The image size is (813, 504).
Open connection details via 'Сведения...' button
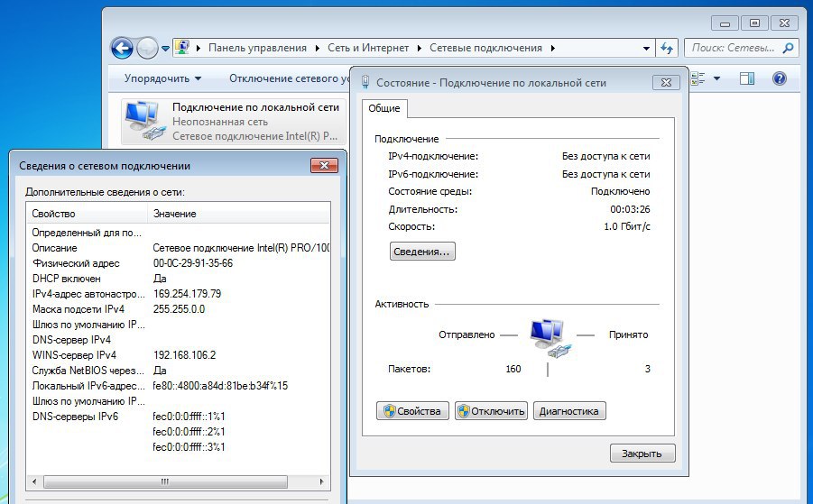pyautogui.click(x=422, y=252)
